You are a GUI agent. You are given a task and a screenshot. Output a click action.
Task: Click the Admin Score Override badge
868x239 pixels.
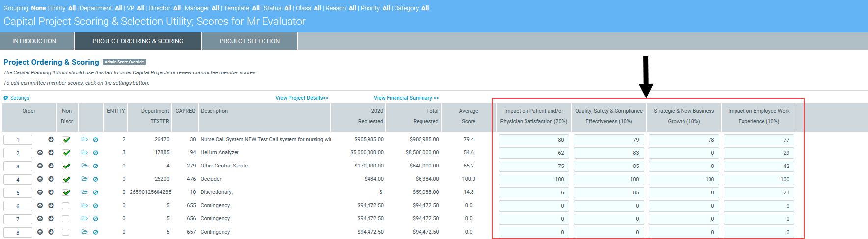(124, 62)
